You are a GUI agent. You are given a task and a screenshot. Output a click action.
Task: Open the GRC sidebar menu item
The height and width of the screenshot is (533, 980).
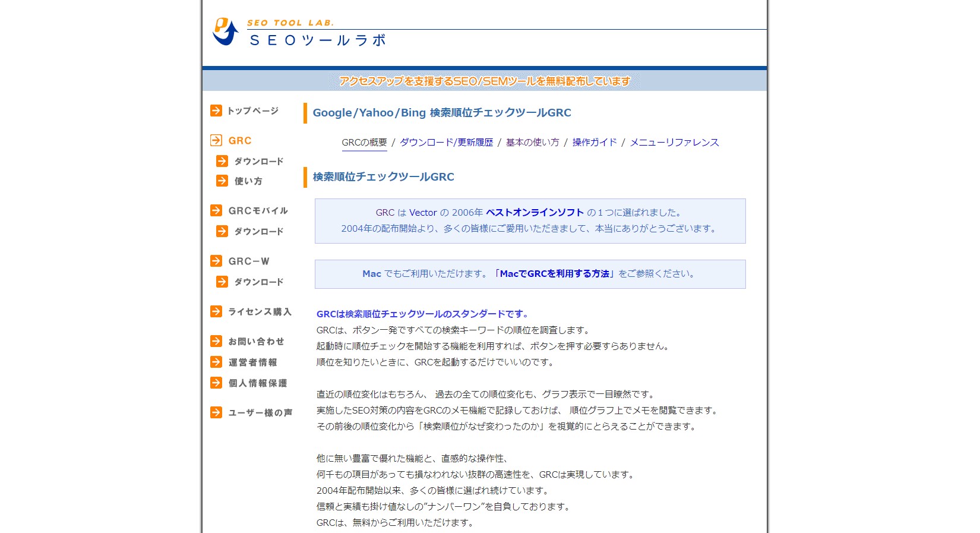pyautogui.click(x=240, y=141)
